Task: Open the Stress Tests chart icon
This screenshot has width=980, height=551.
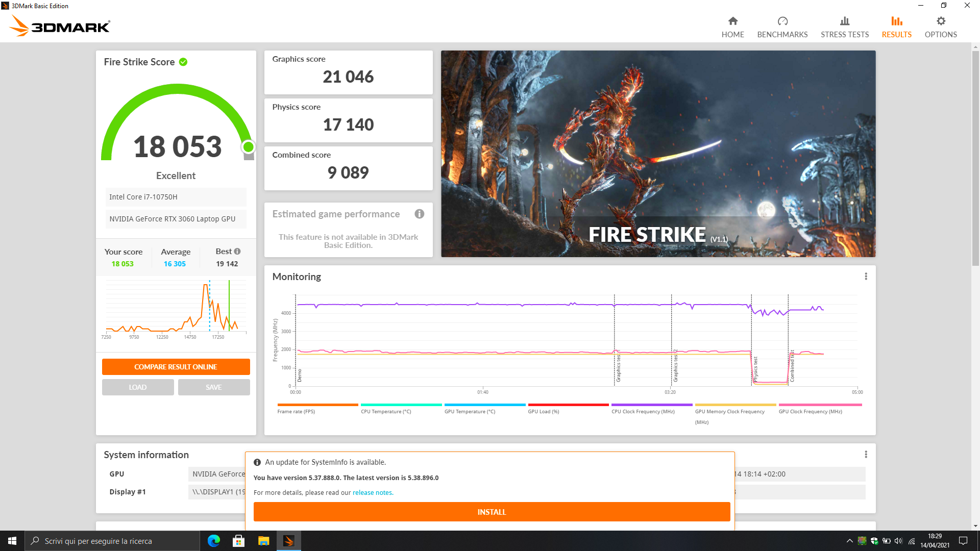Action: pyautogui.click(x=845, y=21)
